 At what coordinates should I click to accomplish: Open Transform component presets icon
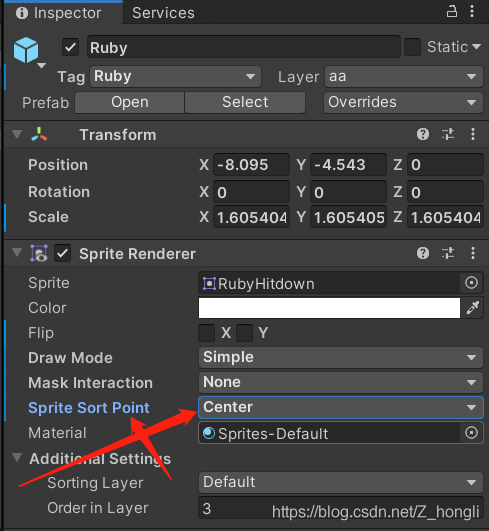448,134
